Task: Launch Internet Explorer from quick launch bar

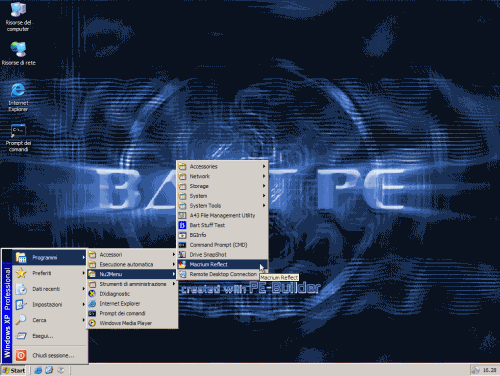Action: coord(38,370)
